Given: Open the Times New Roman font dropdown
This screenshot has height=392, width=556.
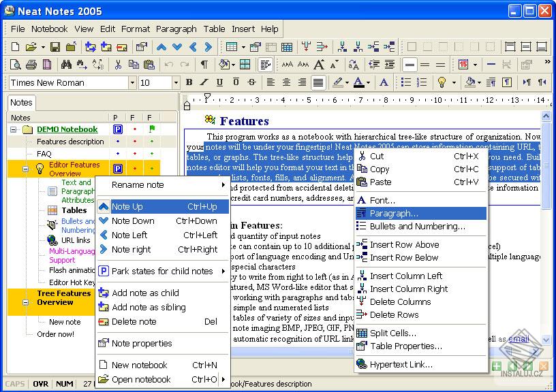Looking at the screenshot, I should point(133,82).
